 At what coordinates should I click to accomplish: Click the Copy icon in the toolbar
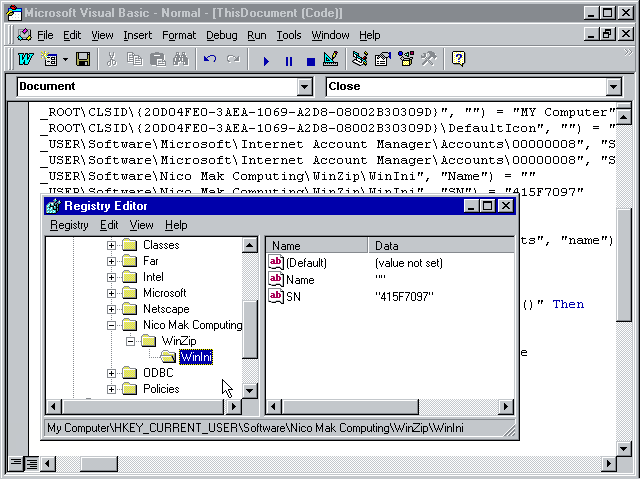point(134,60)
